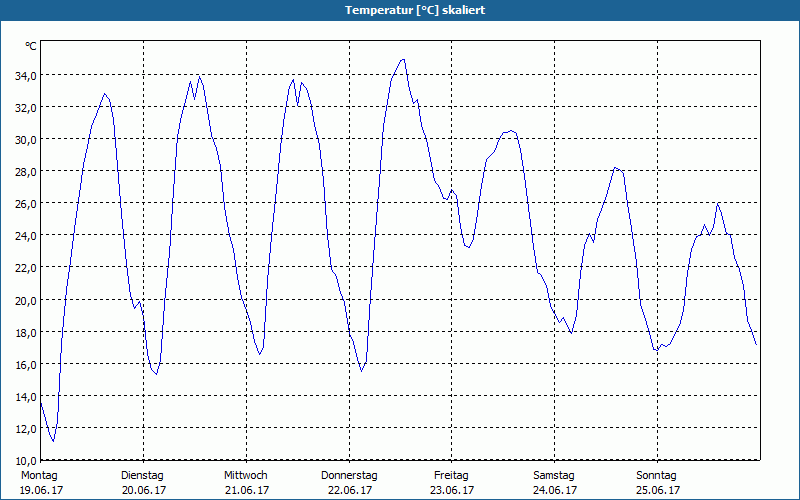Viewport: 800px width, 500px height.
Task: Click the date 21.06.17
Action: point(247,490)
